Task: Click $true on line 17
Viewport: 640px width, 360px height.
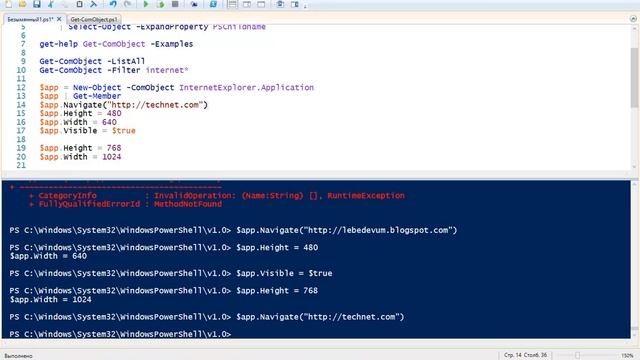Action: [124, 131]
